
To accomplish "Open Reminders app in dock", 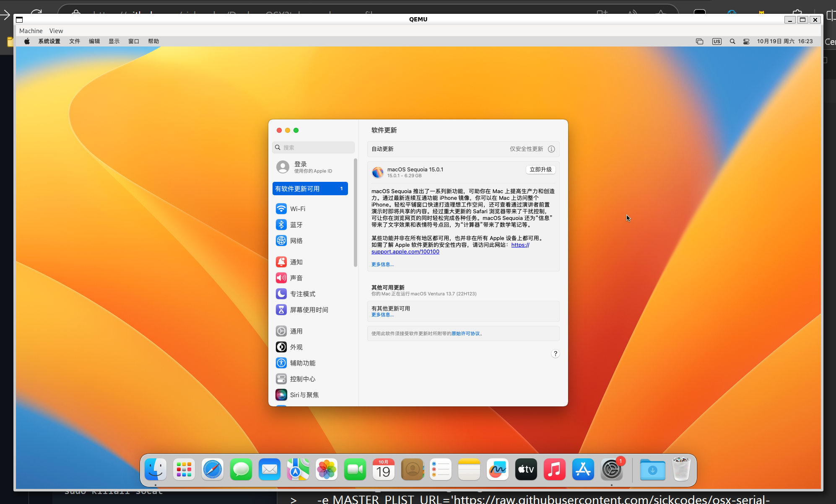I will click(x=441, y=469).
